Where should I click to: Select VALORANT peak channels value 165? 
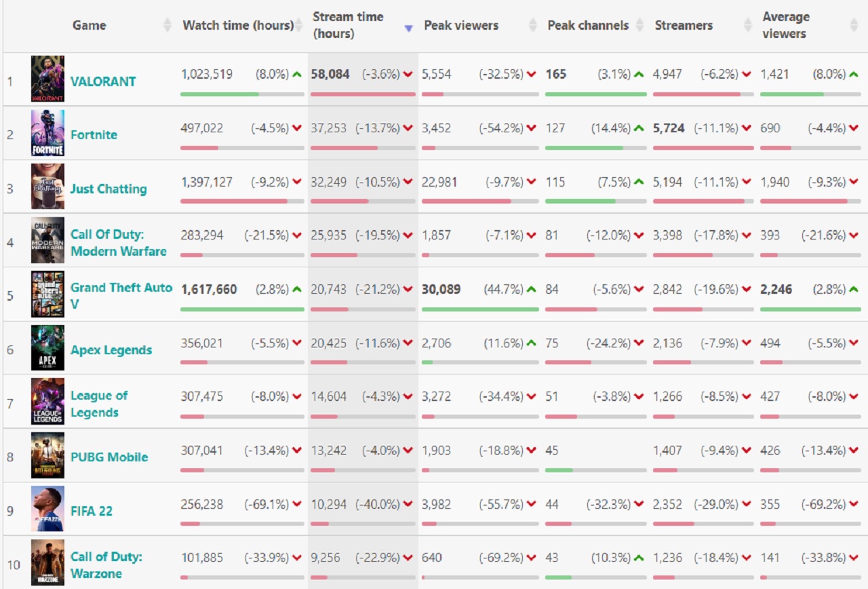pyautogui.click(x=555, y=75)
